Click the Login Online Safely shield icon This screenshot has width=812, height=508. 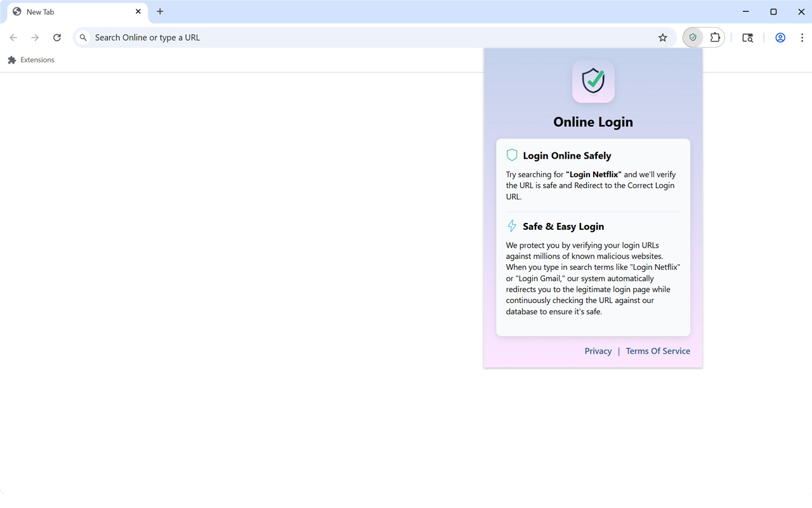click(512, 155)
